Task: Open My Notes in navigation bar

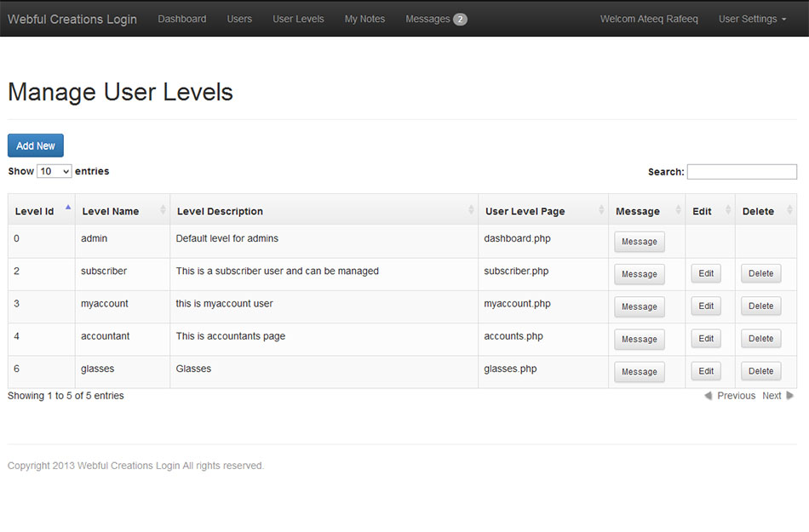Action: tap(364, 19)
